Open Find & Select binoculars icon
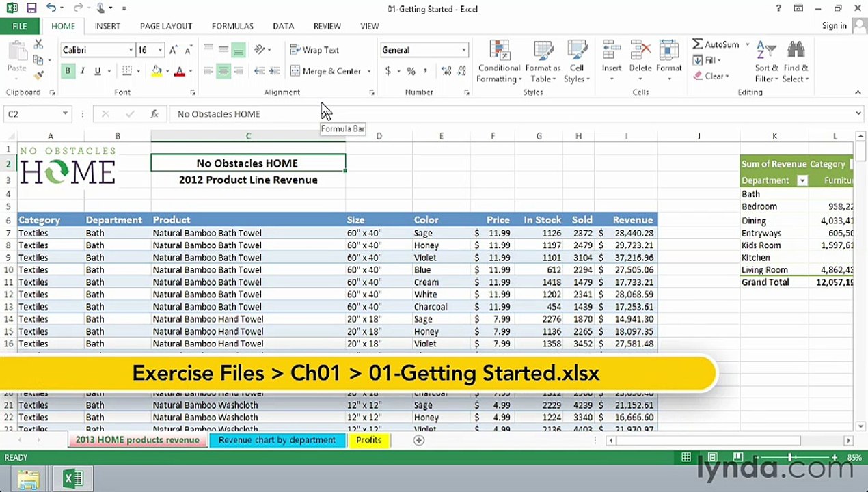868x492 pixels. tap(796, 52)
